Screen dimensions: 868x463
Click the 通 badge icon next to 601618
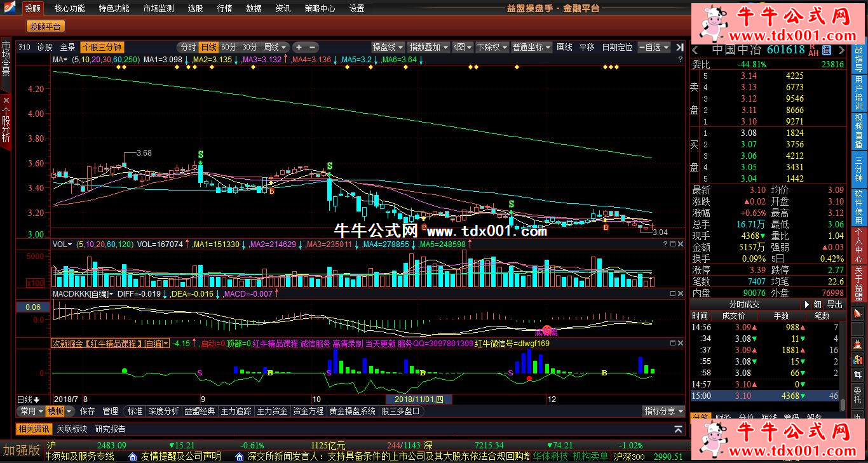pos(827,50)
